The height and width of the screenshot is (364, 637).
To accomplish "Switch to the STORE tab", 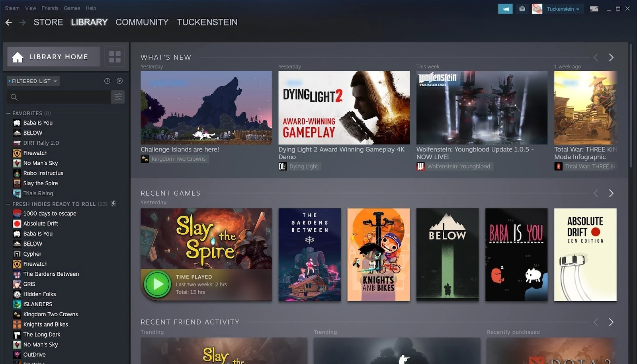I will (48, 22).
